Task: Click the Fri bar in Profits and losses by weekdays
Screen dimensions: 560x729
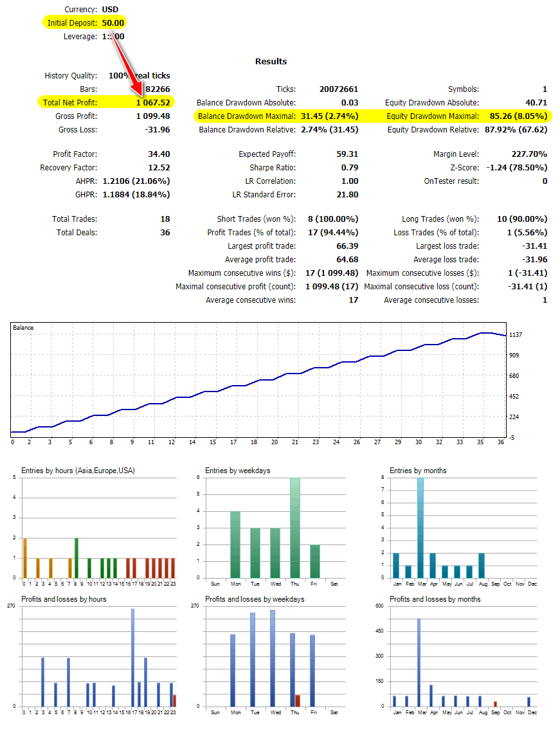Action: click(312, 670)
